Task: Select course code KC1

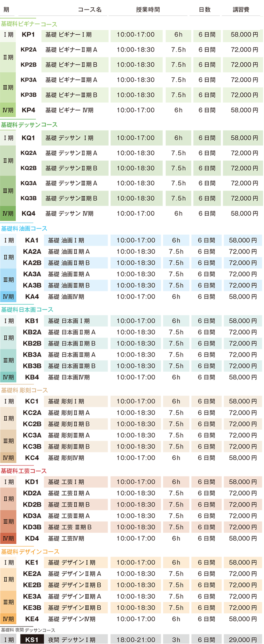Action: (32, 401)
